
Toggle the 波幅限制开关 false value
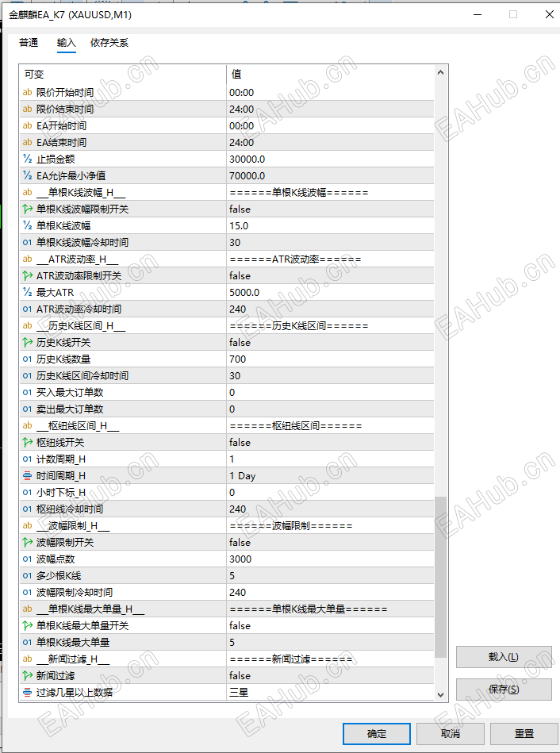point(240,542)
